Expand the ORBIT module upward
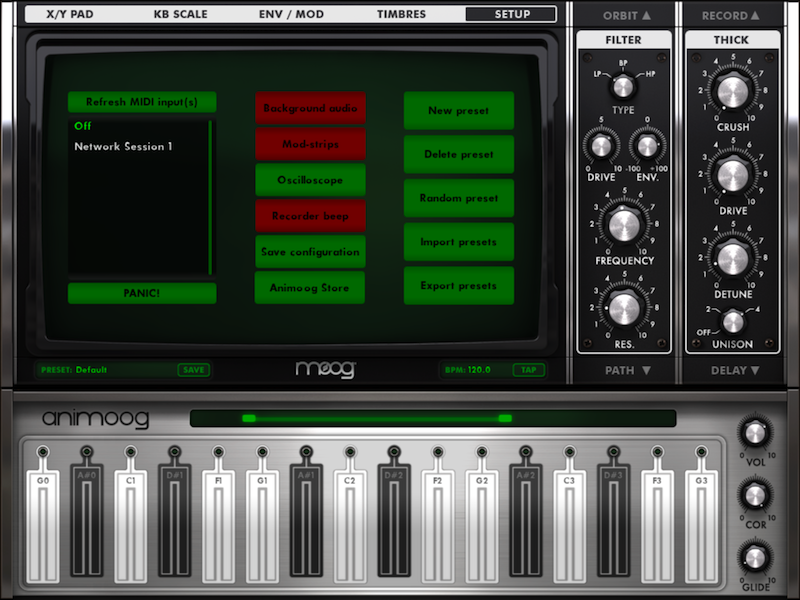 coord(627,16)
